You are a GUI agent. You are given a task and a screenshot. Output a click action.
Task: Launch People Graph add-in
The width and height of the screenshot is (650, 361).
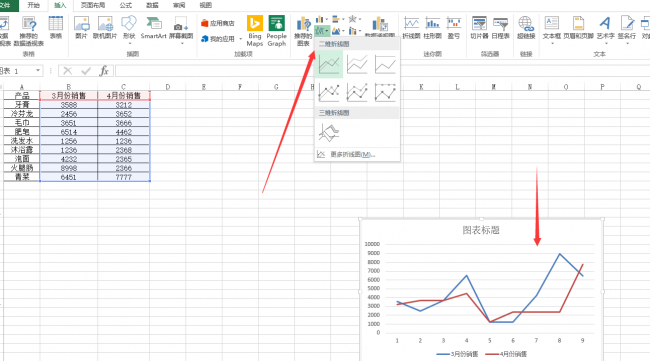(x=276, y=31)
